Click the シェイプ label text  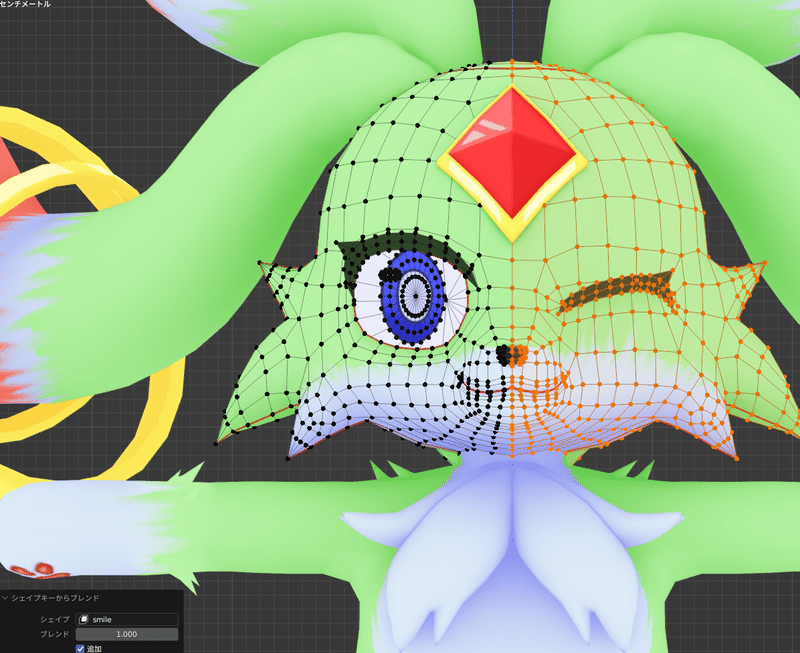tap(55, 619)
